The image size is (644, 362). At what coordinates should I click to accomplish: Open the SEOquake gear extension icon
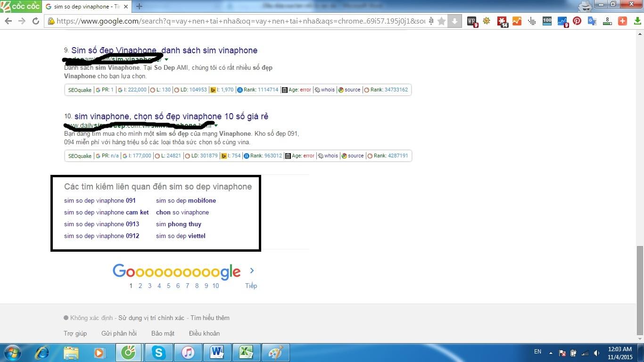click(487, 21)
